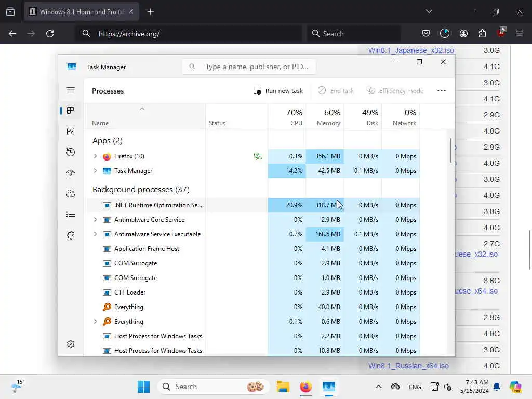This screenshot has height=399, width=532.
Task: Sort by Memory column header
Action: click(325, 117)
